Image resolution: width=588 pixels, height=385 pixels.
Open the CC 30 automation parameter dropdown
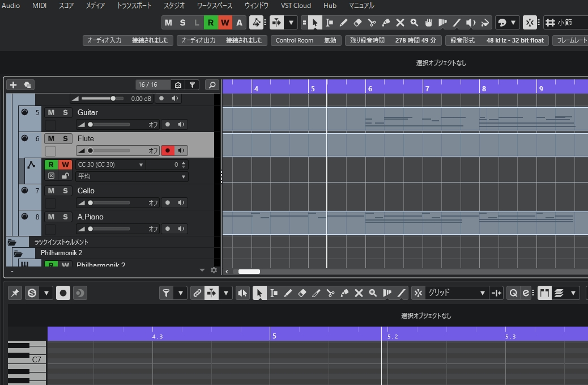pos(141,165)
